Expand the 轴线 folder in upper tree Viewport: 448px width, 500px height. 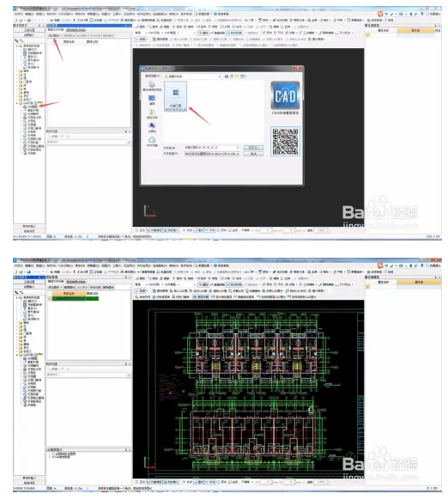pyautogui.click(x=17, y=71)
